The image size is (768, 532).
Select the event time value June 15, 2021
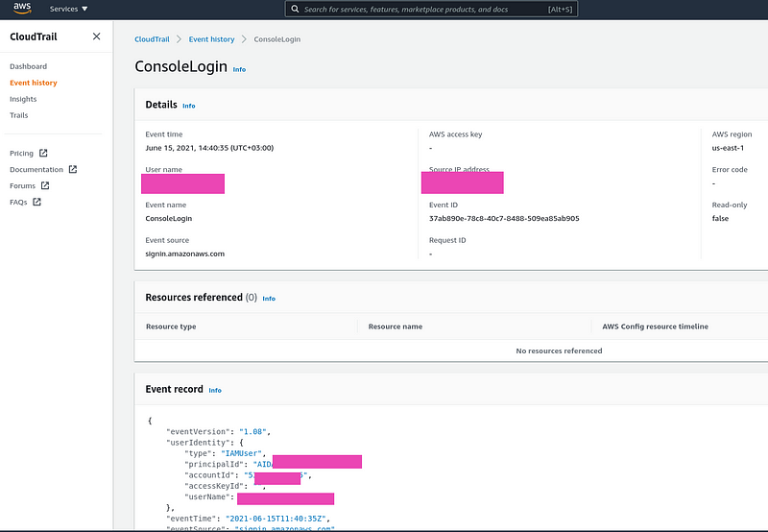209,148
